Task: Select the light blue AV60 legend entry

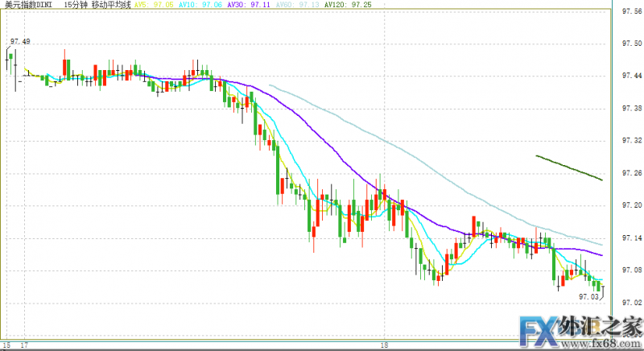Action: (295, 5)
